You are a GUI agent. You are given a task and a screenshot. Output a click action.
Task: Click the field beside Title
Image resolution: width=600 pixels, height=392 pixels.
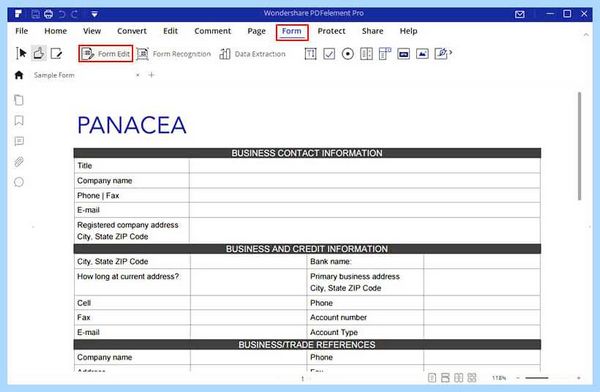pyautogui.click(x=365, y=165)
